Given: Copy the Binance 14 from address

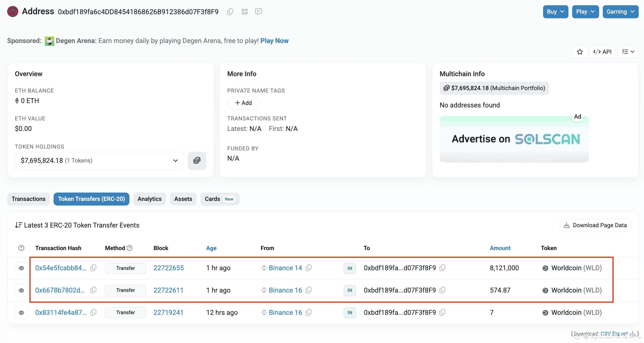Looking at the screenshot, I should pos(308,268).
